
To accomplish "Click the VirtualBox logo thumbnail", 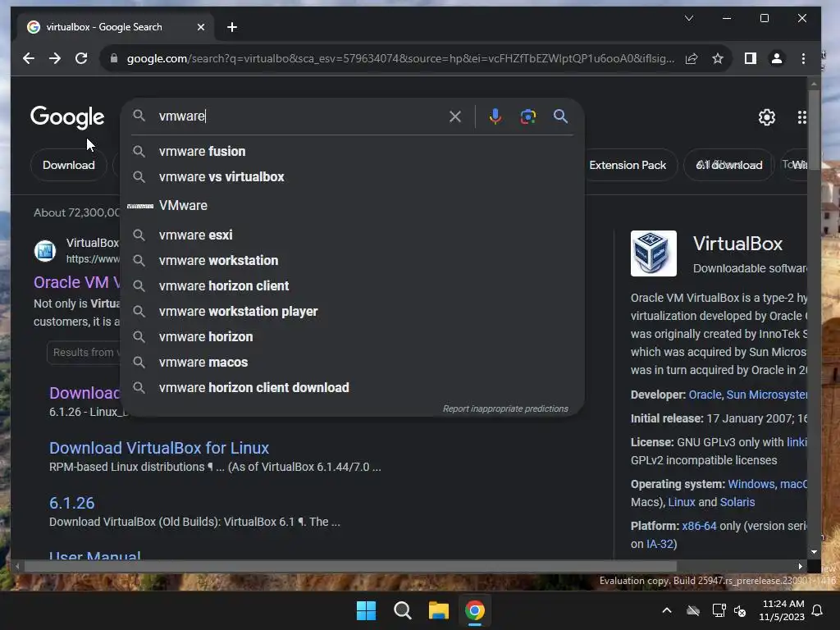I will (x=654, y=253).
